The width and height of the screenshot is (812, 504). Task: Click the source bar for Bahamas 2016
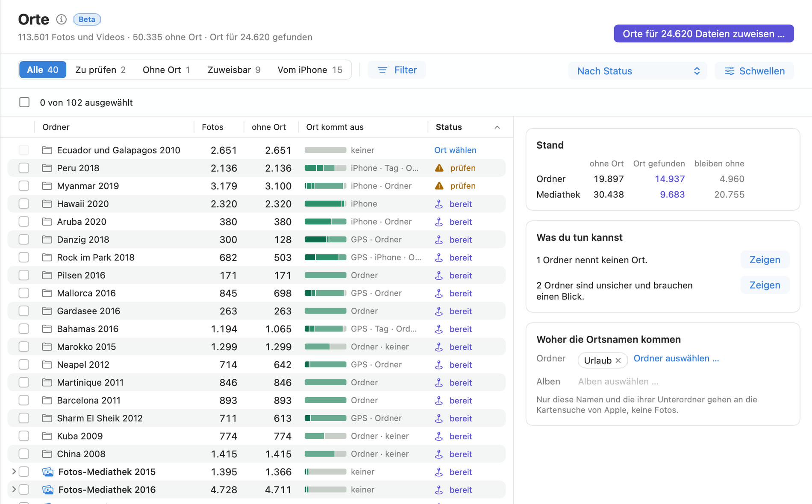click(x=325, y=329)
